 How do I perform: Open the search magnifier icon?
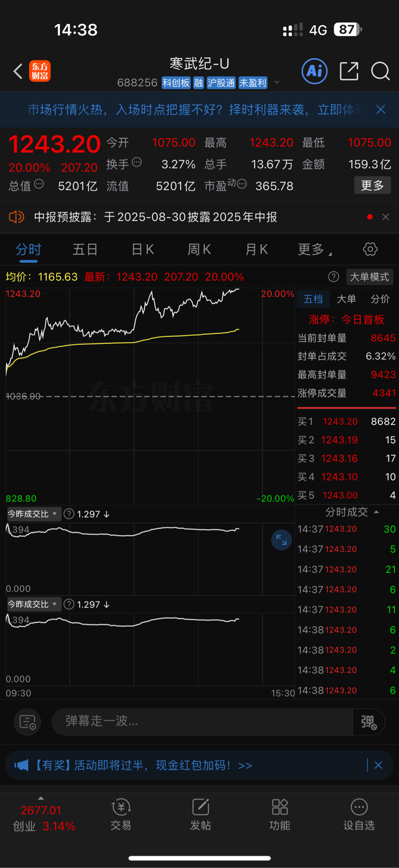pyautogui.click(x=380, y=71)
